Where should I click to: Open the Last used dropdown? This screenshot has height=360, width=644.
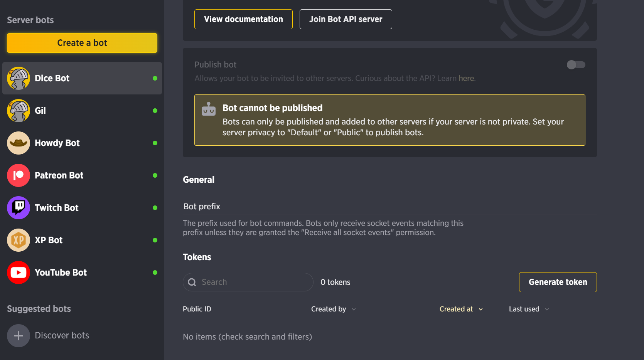529,309
